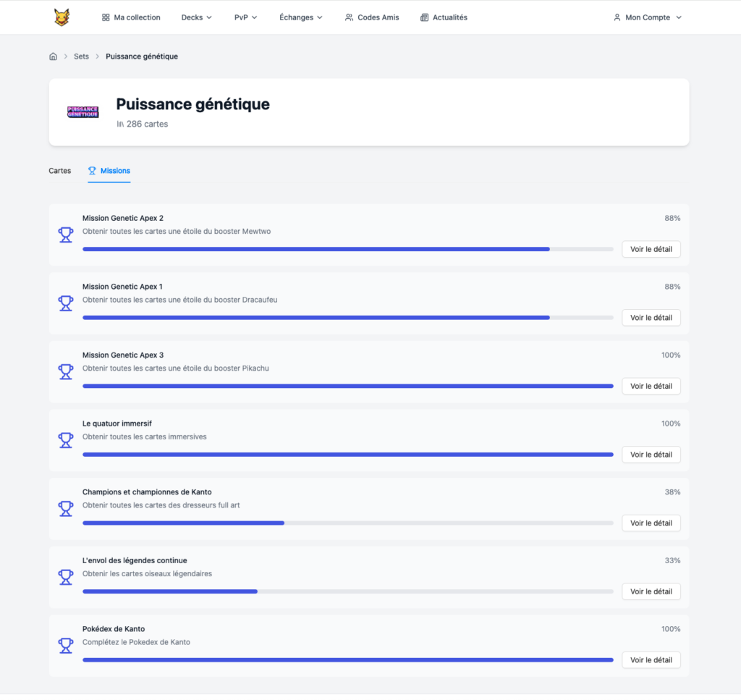This screenshot has width=741, height=700.
Task: Click the Mission Genetic Apex 1 title
Action: click(x=122, y=287)
